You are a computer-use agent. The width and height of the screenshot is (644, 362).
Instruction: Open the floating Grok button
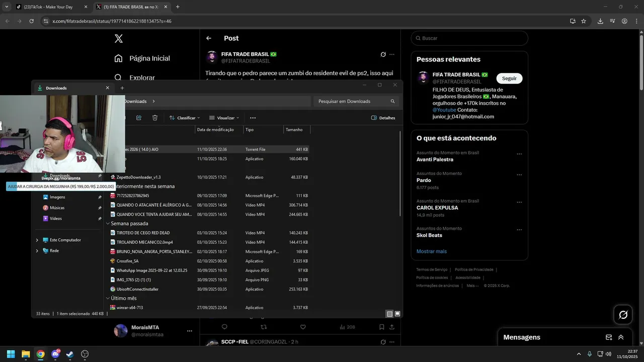tap(623, 315)
